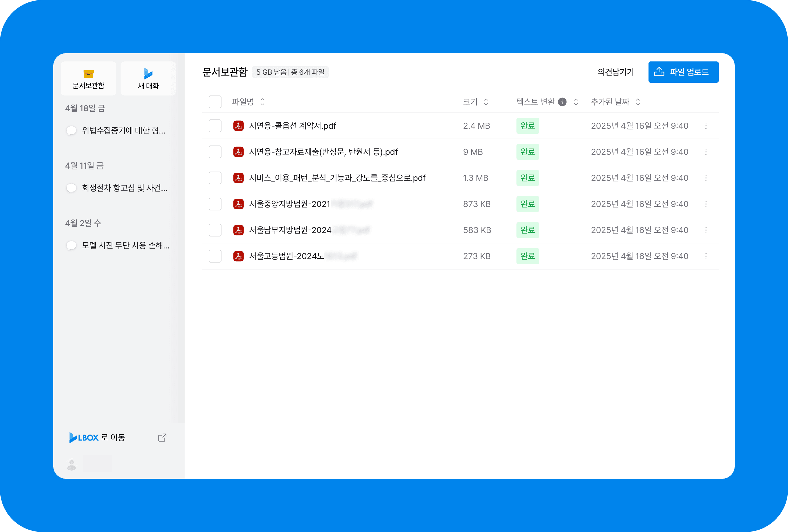
Task: Sort by 추가된 날짜 using sort arrows
Action: point(638,102)
